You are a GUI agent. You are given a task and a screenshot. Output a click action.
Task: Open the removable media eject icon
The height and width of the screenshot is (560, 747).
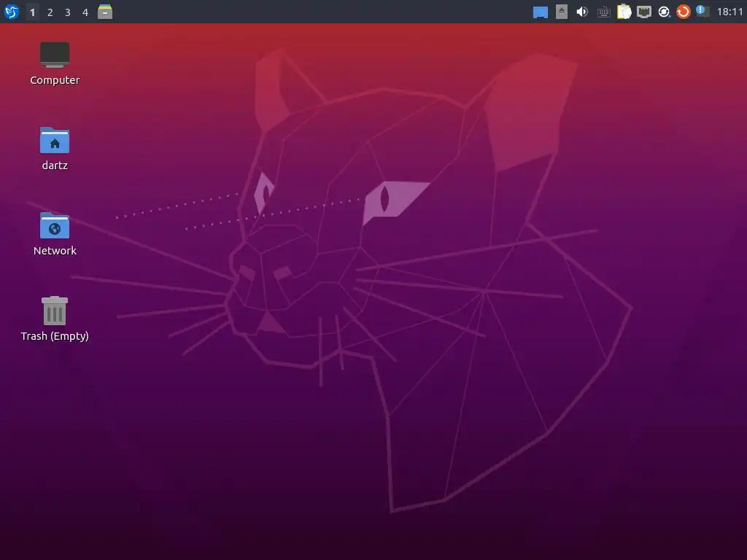point(562,12)
